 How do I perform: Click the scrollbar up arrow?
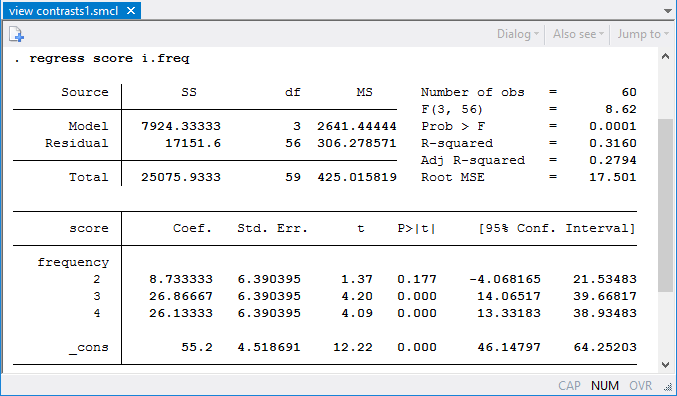(x=665, y=57)
